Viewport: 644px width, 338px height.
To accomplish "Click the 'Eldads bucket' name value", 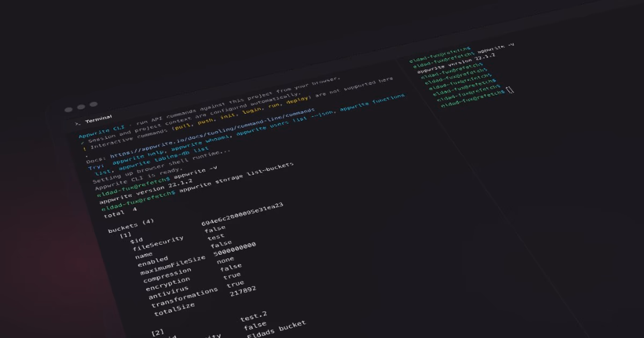I will tap(276, 329).
